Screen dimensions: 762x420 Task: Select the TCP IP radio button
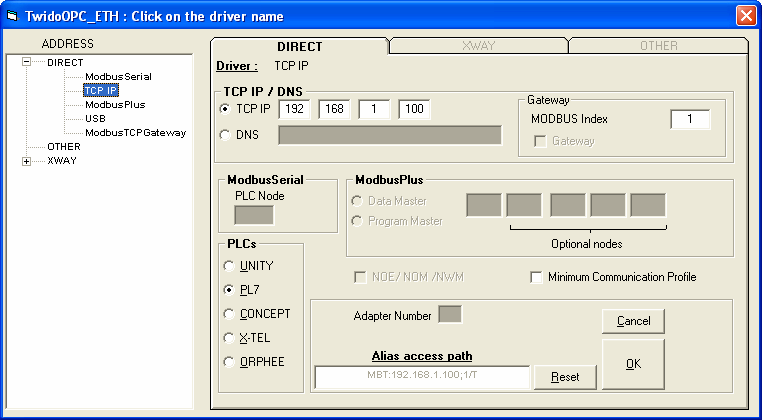pos(225,109)
